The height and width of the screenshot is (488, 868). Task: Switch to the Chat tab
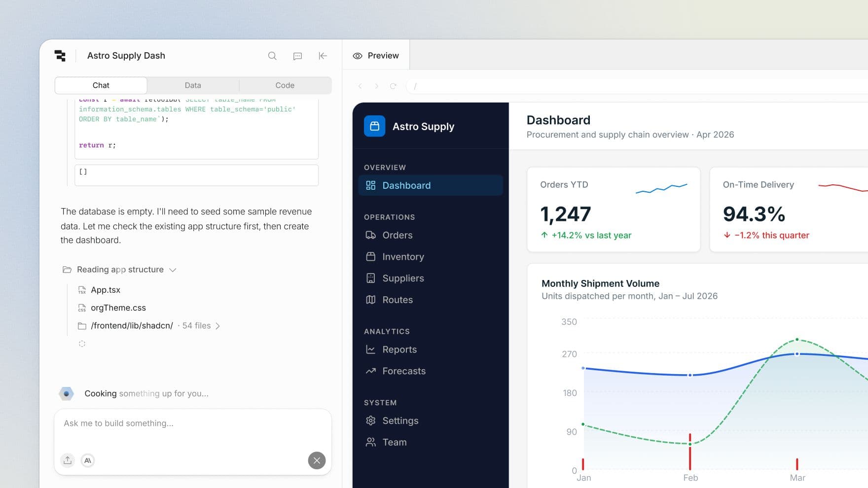pyautogui.click(x=101, y=85)
